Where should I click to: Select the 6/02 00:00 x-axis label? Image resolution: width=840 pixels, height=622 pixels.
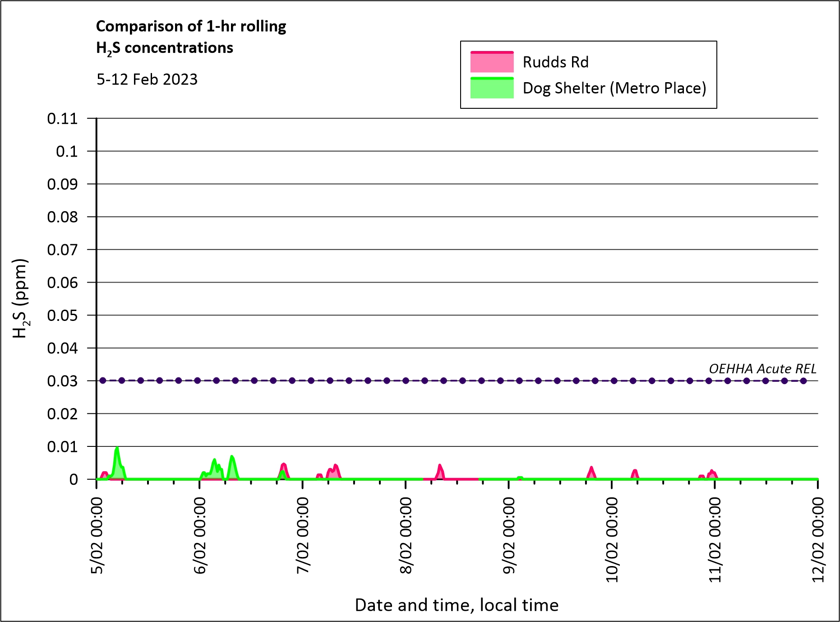click(x=200, y=535)
